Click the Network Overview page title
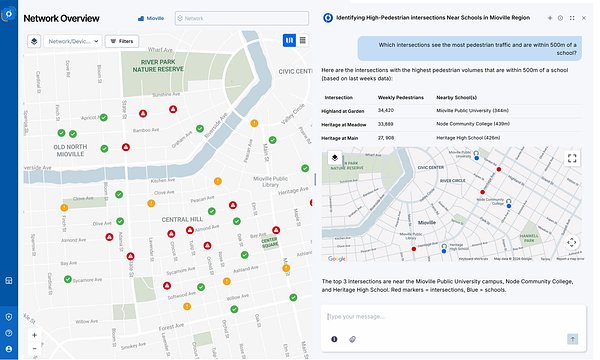The height and width of the screenshot is (360, 600). tap(61, 18)
